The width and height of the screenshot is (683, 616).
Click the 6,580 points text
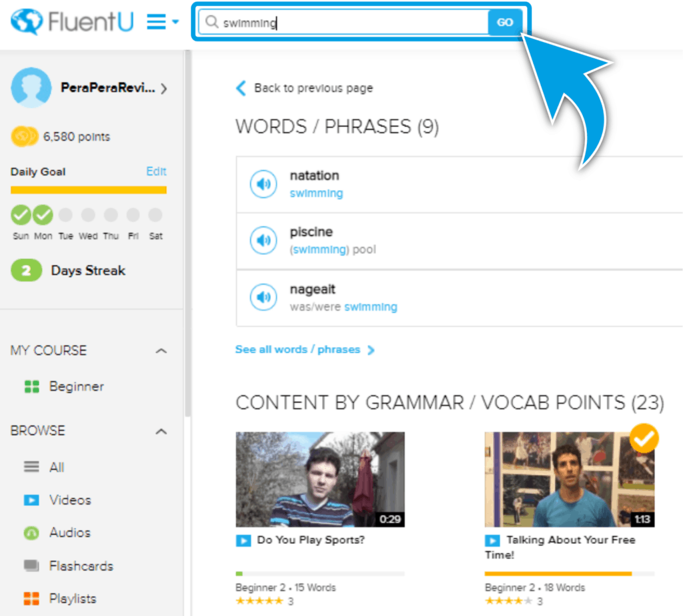(x=77, y=137)
